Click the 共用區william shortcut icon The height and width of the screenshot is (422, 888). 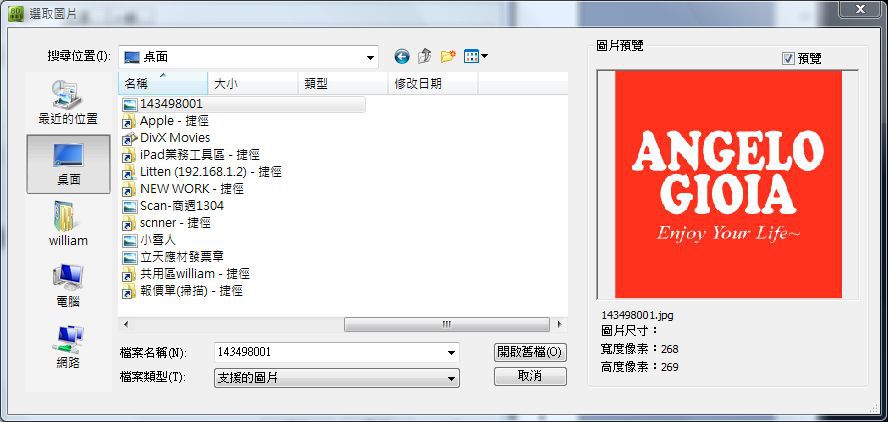pos(130,274)
